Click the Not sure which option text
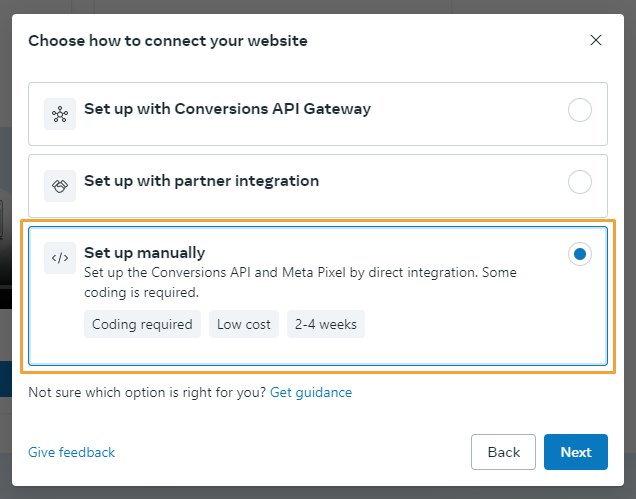636x499 pixels. click(147, 392)
